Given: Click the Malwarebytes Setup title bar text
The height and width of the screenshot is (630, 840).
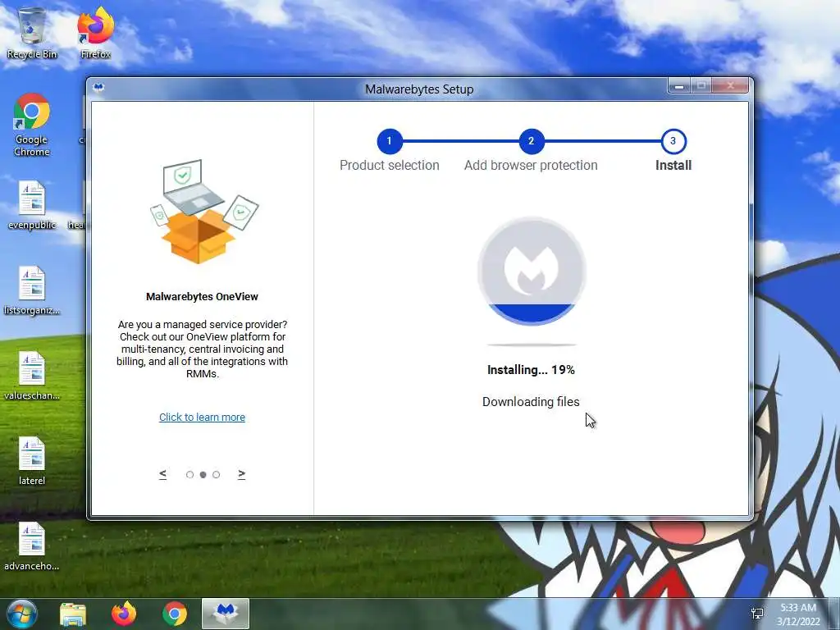Looking at the screenshot, I should tap(419, 89).
